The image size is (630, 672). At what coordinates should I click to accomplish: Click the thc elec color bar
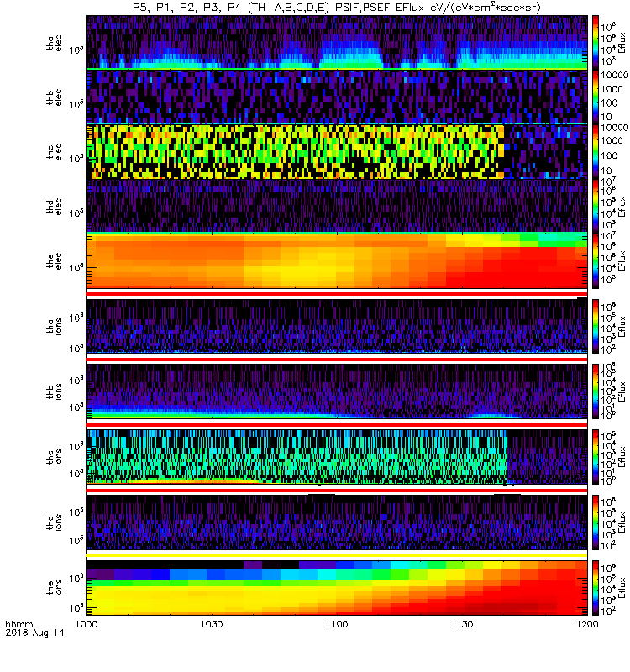[596, 151]
